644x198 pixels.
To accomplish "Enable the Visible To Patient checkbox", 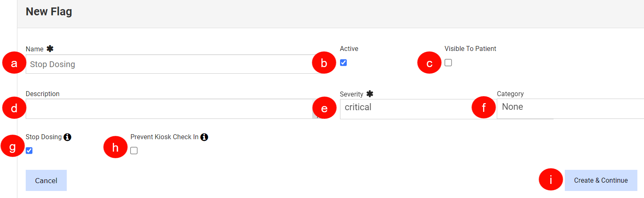I will coord(448,63).
